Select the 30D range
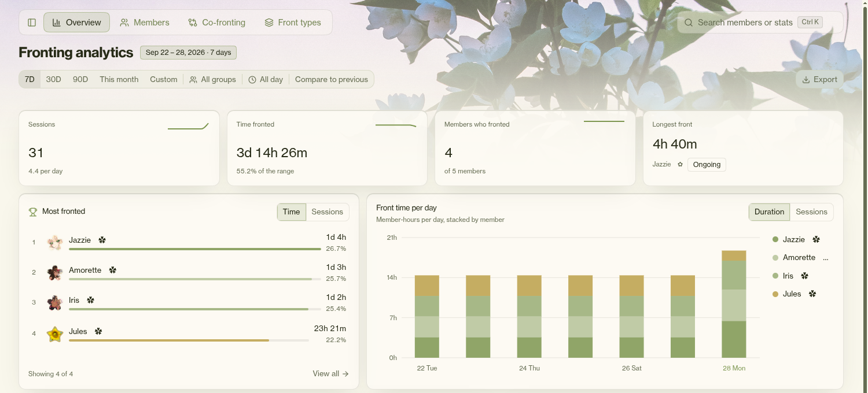Image resolution: width=868 pixels, height=393 pixels. pos(54,79)
